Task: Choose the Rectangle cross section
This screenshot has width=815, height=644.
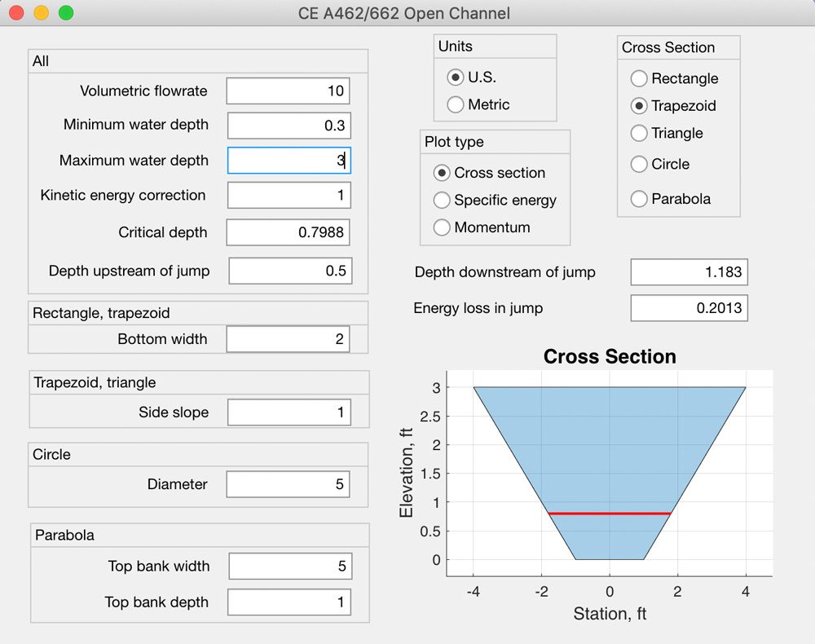Action: 639,78
